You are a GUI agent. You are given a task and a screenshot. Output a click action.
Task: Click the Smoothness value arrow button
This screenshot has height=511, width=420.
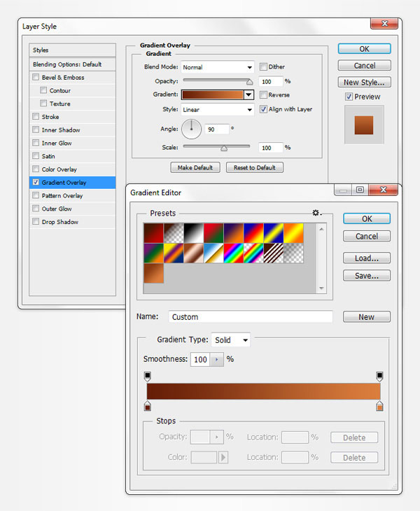(x=217, y=360)
